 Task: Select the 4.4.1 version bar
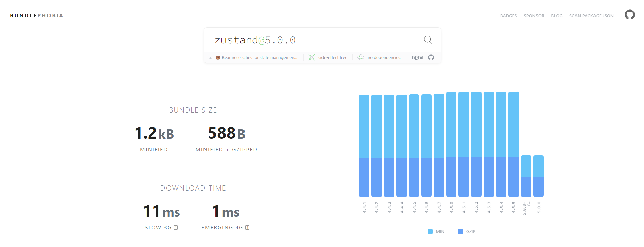coord(364,145)
